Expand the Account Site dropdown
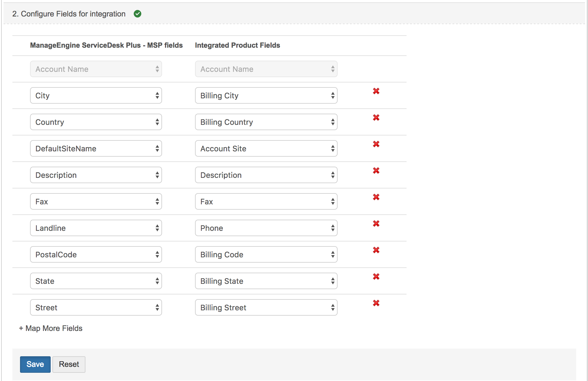 (266, 149)
